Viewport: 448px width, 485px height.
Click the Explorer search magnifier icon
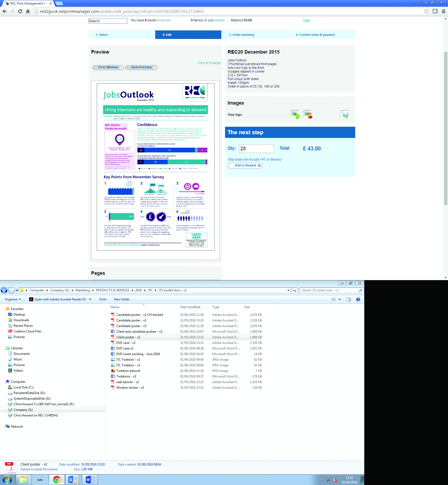[x=361, y=290]
